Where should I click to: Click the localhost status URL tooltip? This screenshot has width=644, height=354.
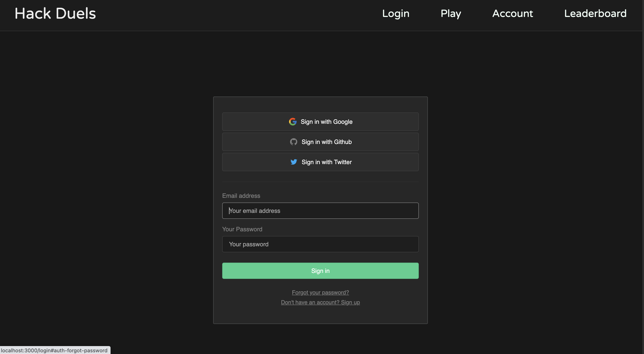[x=54, y=350]
